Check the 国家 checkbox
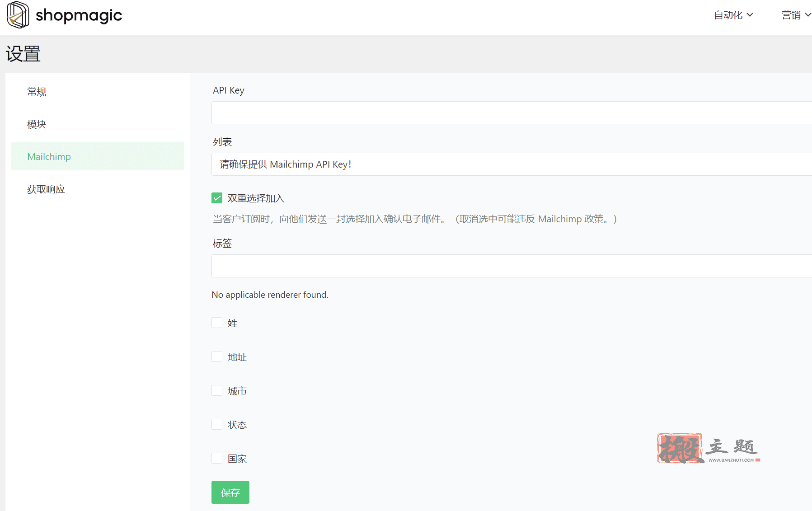 pos(217,458)
